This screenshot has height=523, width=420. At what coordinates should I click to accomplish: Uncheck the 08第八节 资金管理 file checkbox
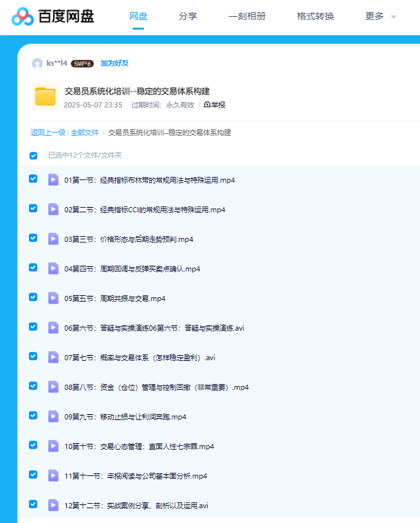[33, 386]
